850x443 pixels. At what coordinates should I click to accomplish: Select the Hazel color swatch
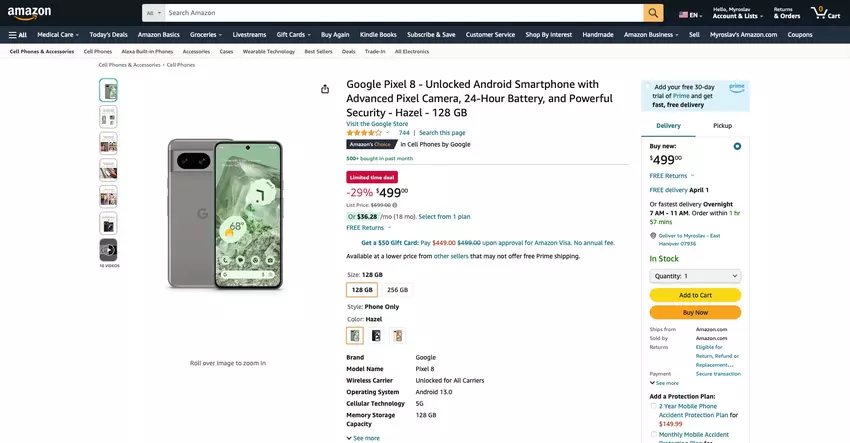[355, 336]
